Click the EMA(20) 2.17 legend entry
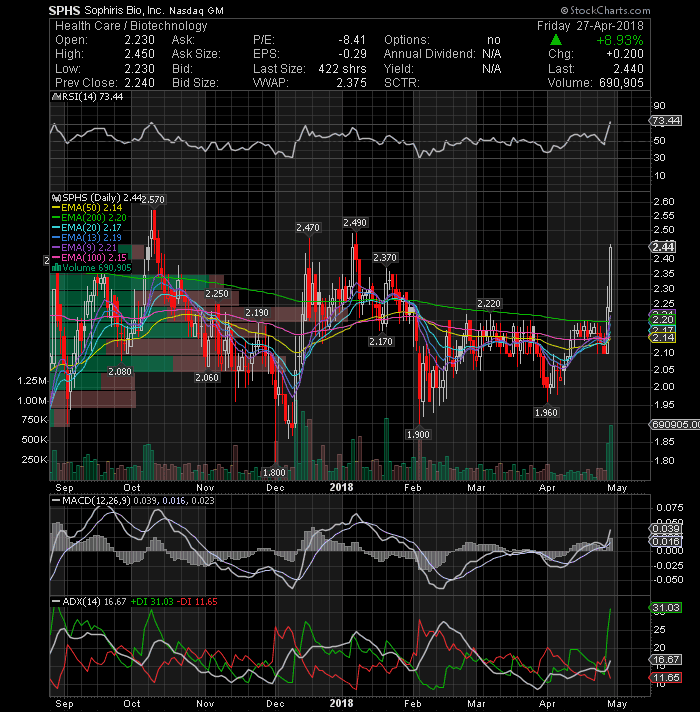 (87, 228)
